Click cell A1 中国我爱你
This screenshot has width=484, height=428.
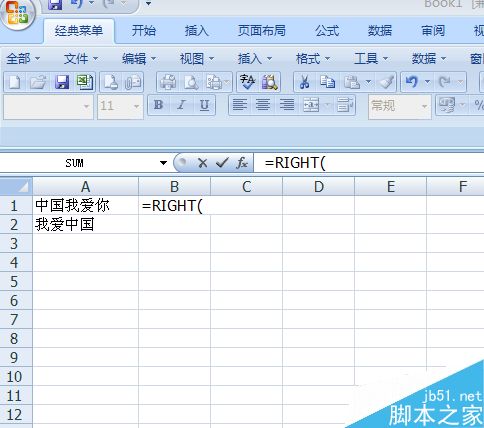click(85, 205)
